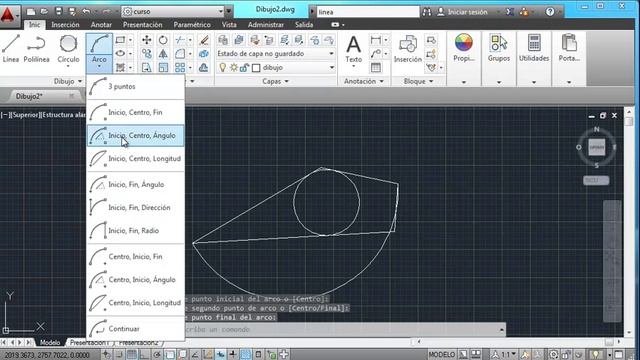Open the layer state dropdown 'Estado de capa no guardado'
The width and height of the screenshot is (640, 360).
click(276, 53)
